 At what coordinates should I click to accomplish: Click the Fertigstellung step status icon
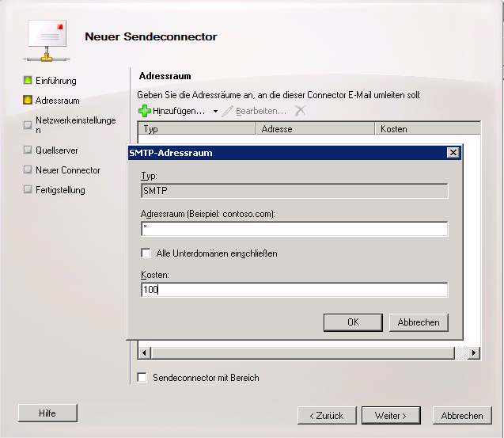point(28,190)
